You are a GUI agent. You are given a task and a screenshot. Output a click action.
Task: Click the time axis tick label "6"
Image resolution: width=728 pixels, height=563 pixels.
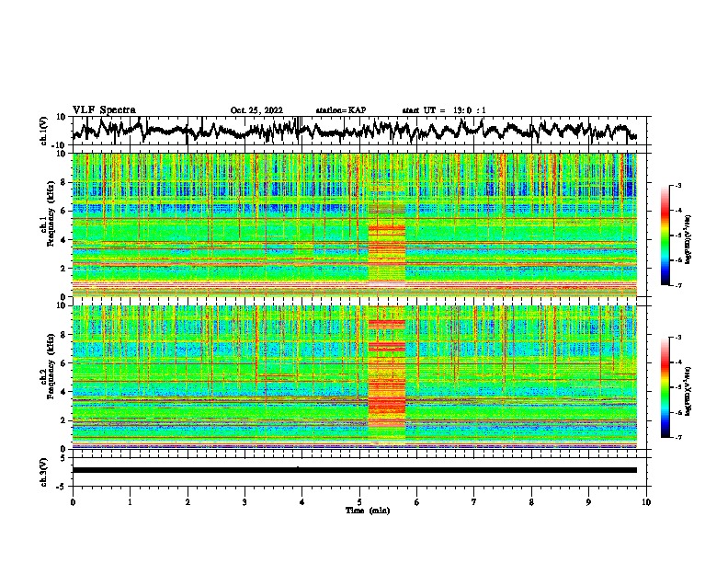[417, 502]
